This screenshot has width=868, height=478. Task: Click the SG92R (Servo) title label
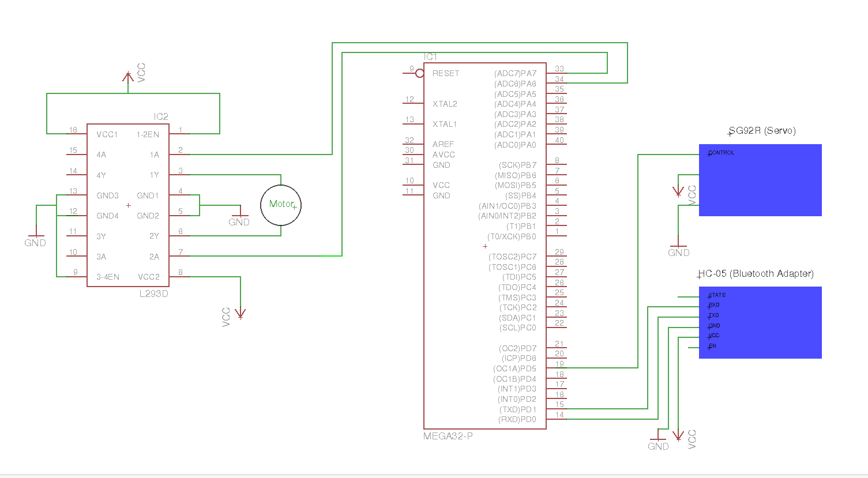762,131
